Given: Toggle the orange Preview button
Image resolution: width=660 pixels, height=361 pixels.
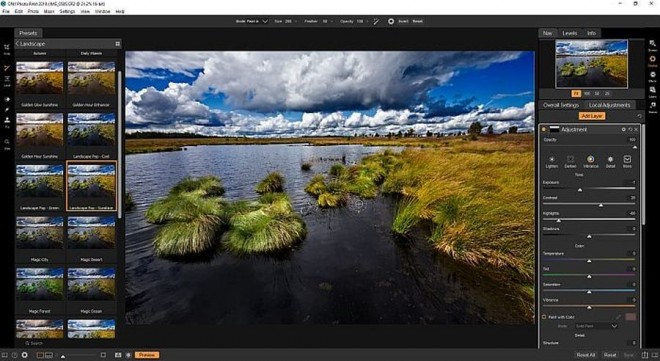Looking at the screenshot, I should point(147,355).
